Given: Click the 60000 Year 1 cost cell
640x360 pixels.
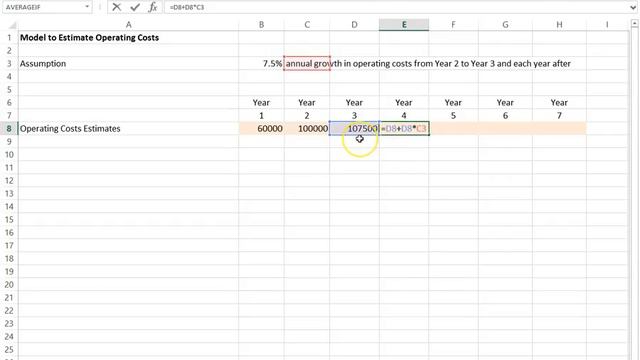Looking at the screenshot, I should [x=261, y=129].
